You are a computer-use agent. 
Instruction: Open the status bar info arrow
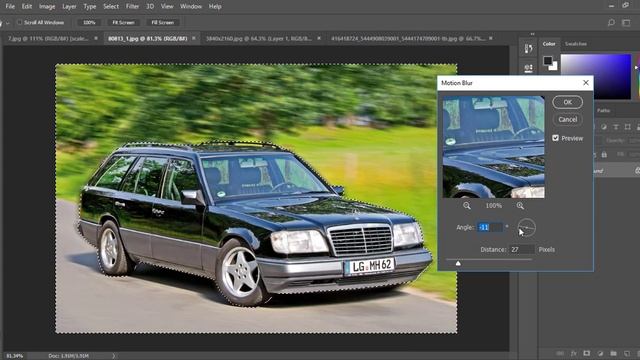click(x=113, y=356)
